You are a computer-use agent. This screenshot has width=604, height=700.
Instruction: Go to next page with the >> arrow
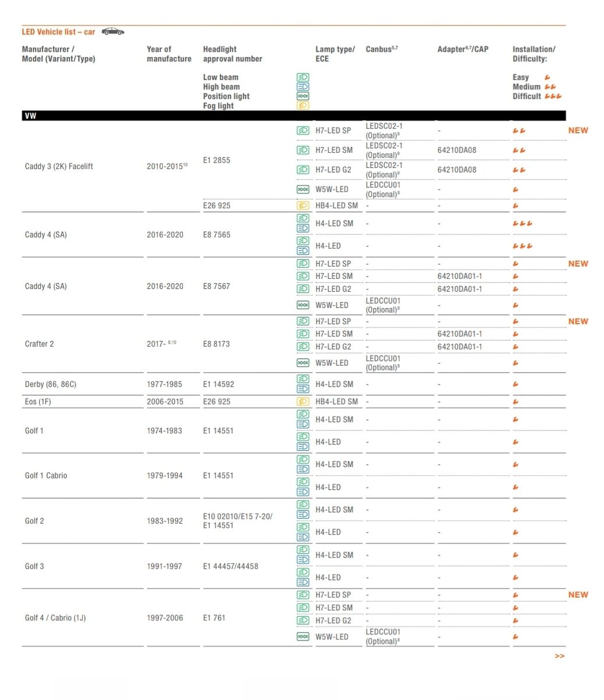[559, 656]
